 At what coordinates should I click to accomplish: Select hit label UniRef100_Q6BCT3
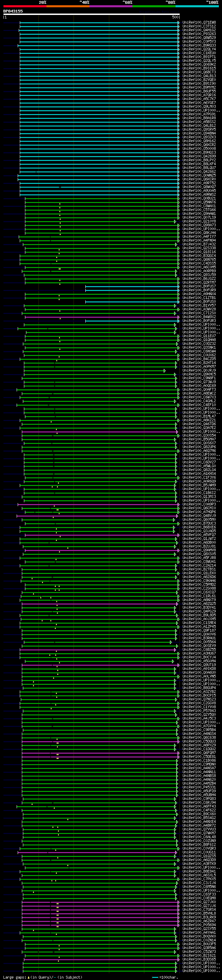tap(199, 72)
